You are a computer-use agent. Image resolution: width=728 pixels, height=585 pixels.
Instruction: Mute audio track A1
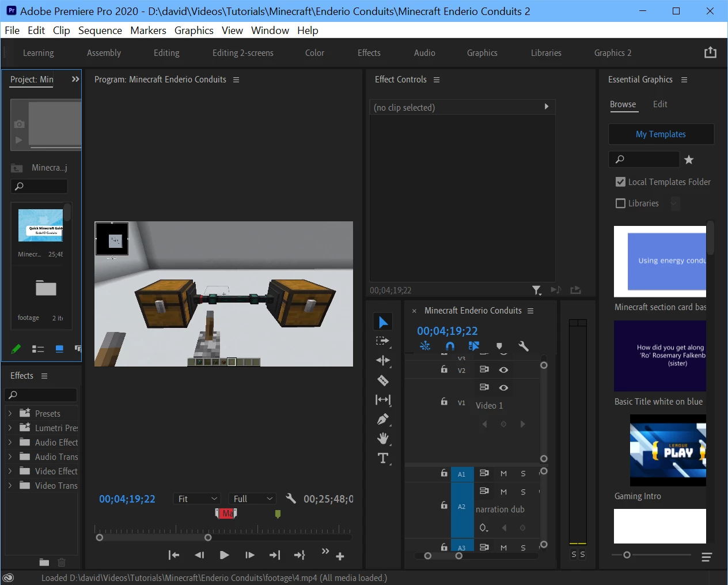503,473
